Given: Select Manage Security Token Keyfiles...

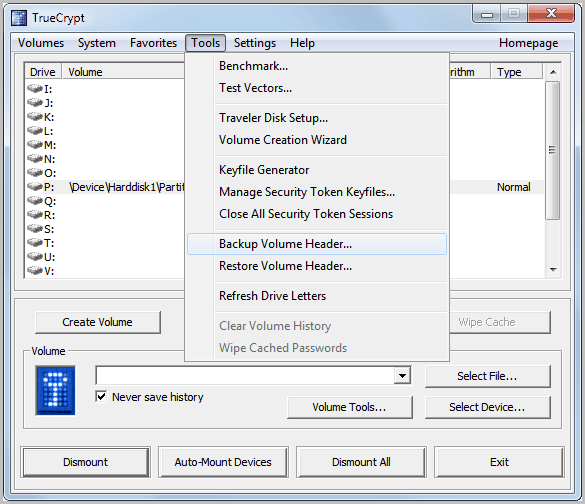Looking at the screenshot, I should coord(317,192).
